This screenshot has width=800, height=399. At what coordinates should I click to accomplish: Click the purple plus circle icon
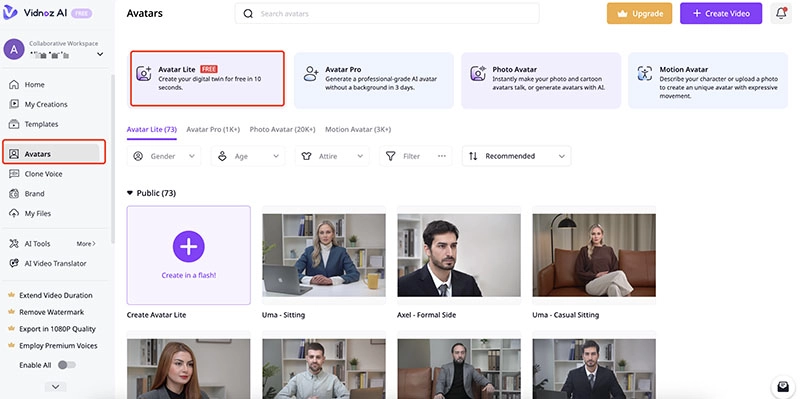189,246
